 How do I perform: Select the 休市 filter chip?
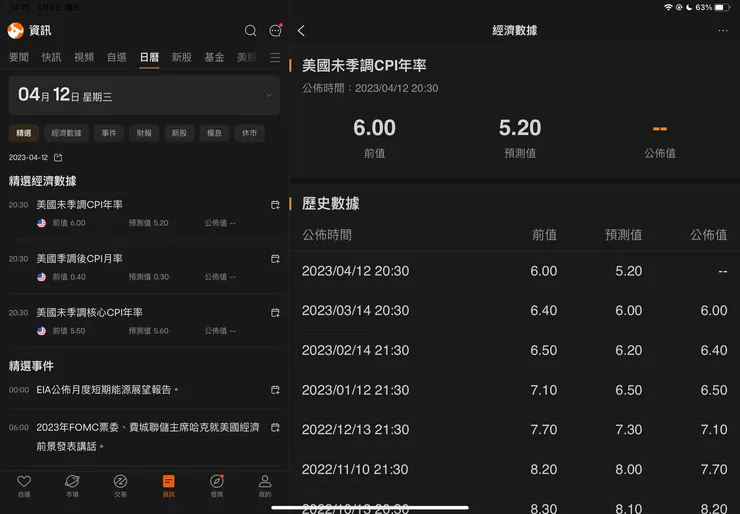[x=250, y=133]
